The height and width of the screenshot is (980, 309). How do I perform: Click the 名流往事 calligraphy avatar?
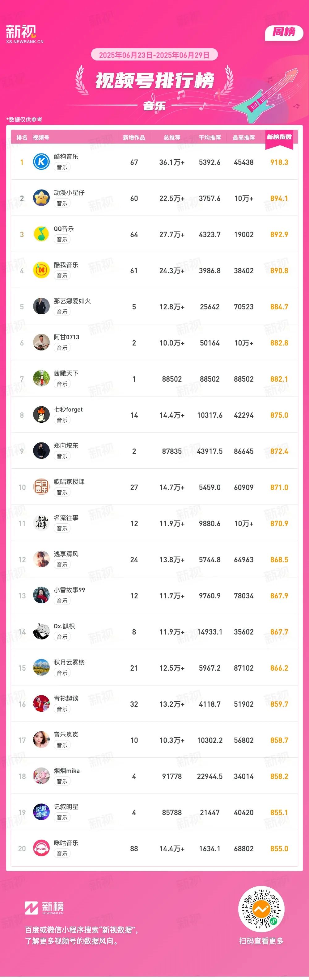coord(41,523)
